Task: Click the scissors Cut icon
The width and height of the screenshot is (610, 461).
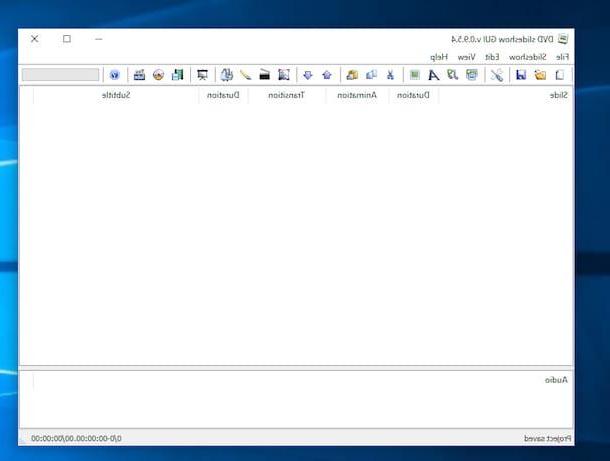Action: click(390, 75)
